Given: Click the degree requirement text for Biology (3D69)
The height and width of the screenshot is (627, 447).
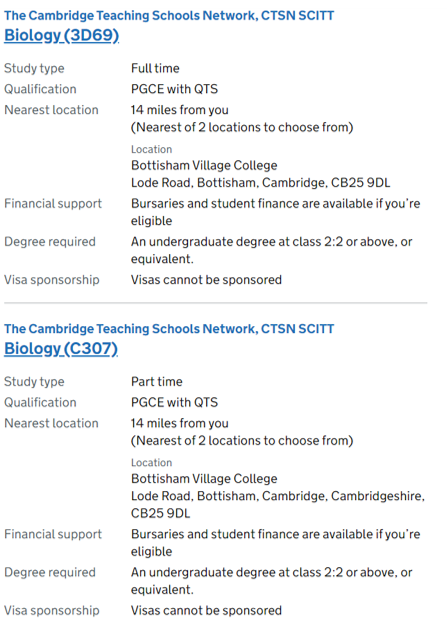Looking at the screenshot, I should pos(271,250).
